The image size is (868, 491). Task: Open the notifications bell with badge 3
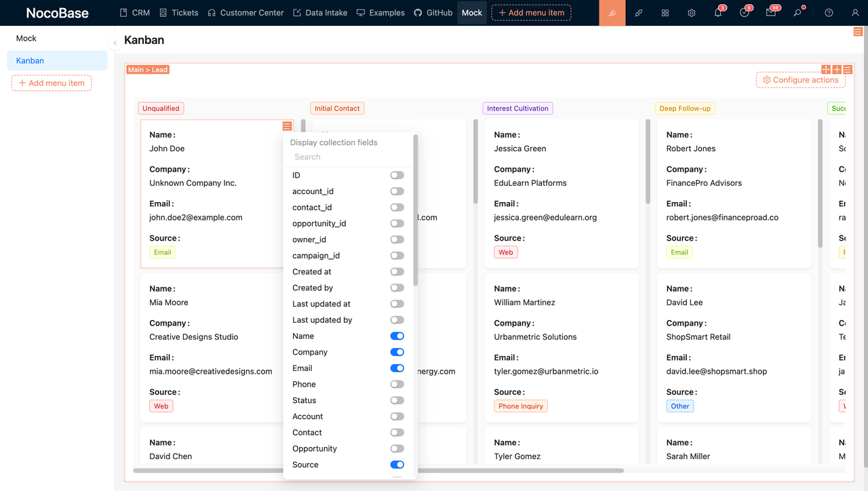coord(716,12)
